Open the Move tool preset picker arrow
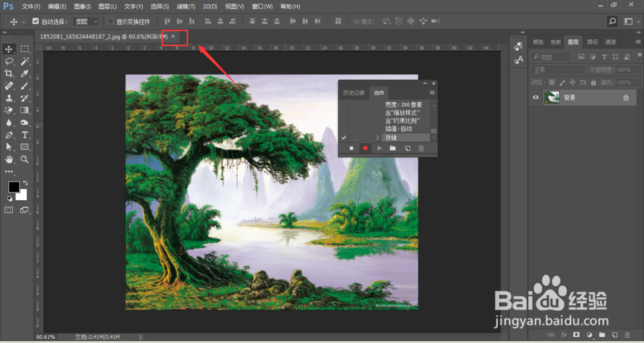644x343 pixels. [23, 22]
